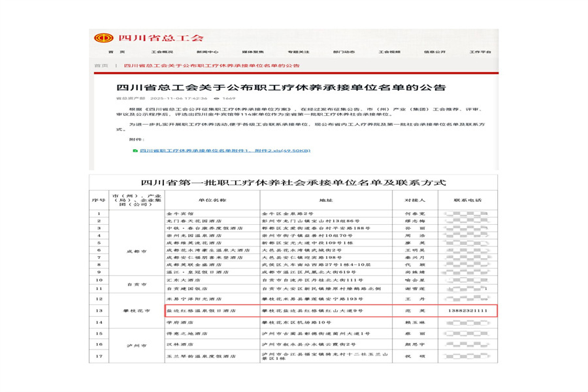Click the 四川省总工会 site title

tap(161, 38)
